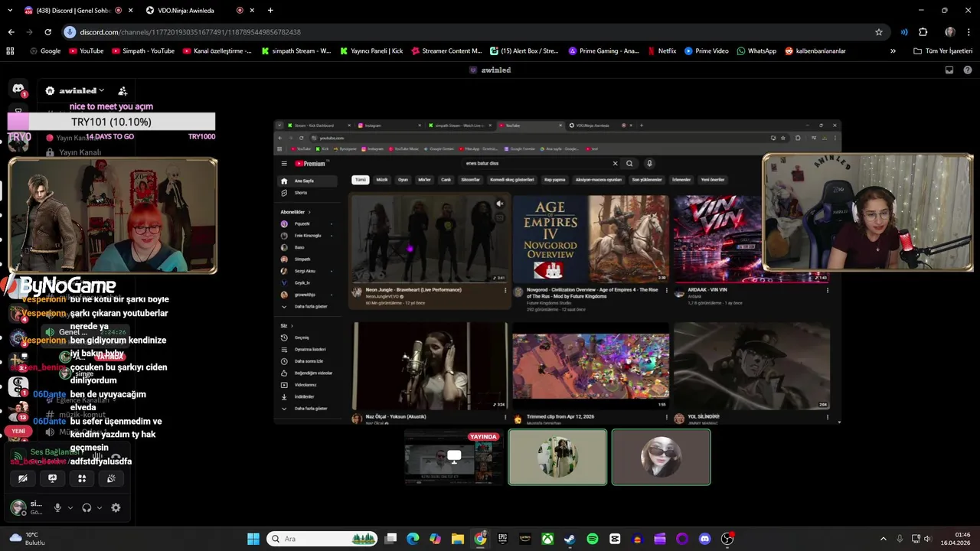980x551 pixels.
Task: Select the middle participant tile
Action: 557,457
